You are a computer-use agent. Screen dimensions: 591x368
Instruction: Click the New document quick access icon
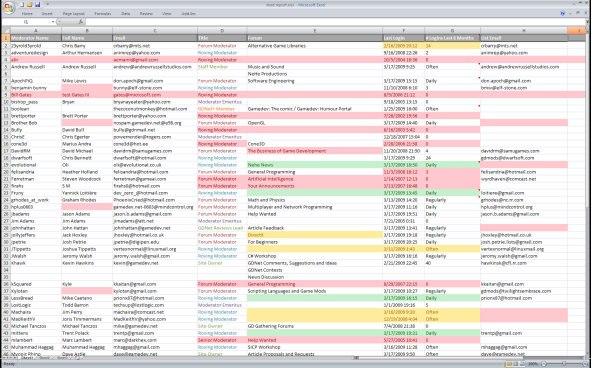[x=22, y=5]
